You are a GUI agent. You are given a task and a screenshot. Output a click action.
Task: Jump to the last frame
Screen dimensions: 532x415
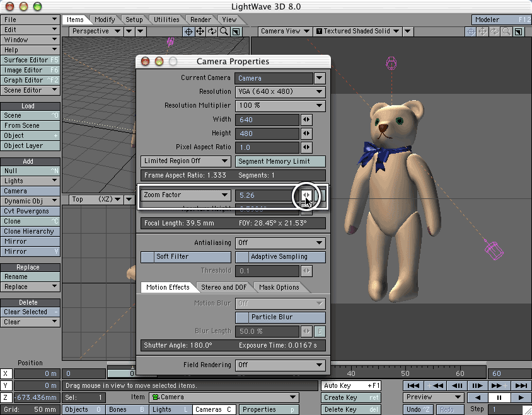[x=521, y=385]
